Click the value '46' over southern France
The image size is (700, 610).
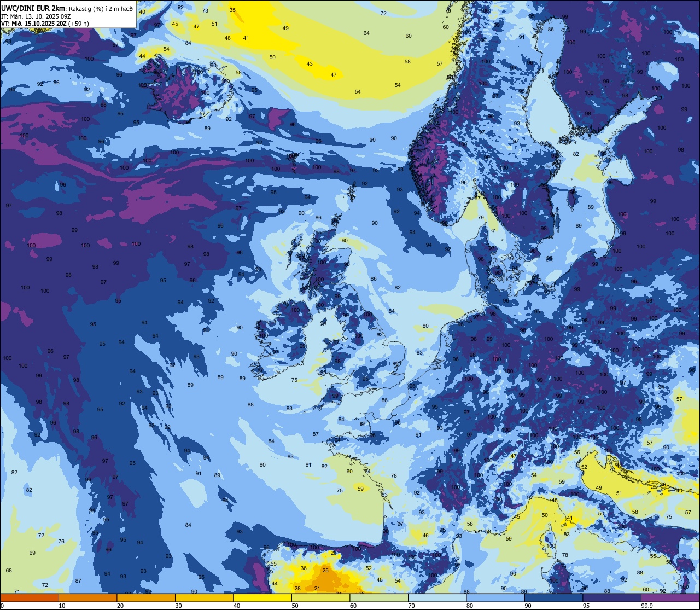pos(425,536)
